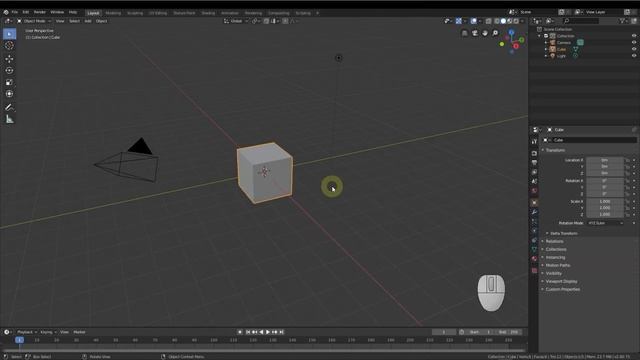Open the File menu
Viewport: 640px width, 360px height.
[x=15, y=12]
